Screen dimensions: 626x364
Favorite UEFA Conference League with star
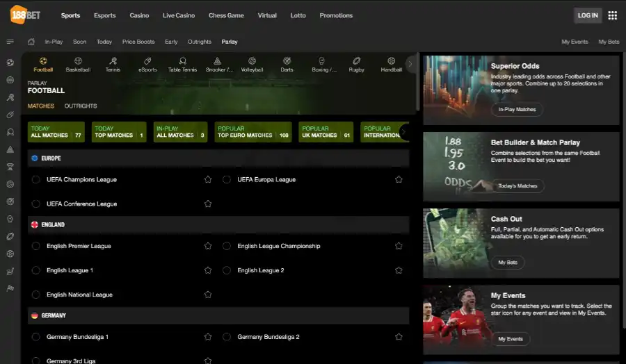(208, 204)
